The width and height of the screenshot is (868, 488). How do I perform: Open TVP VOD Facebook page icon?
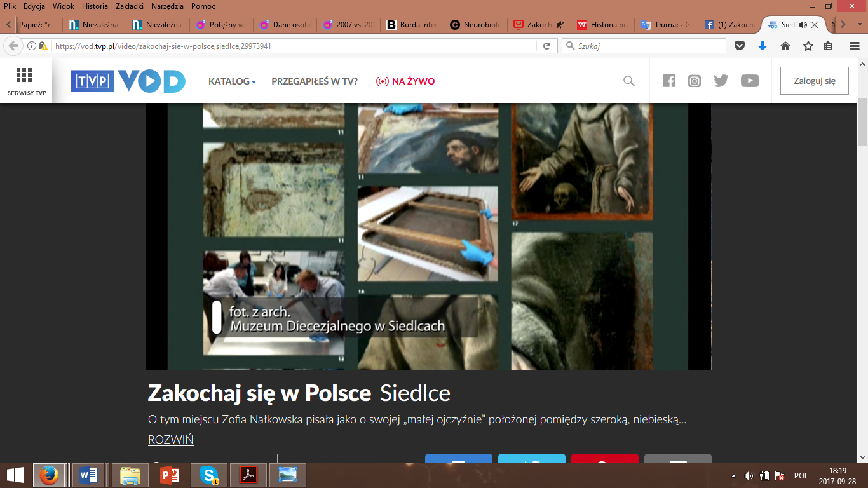click(x=669, y=81)
